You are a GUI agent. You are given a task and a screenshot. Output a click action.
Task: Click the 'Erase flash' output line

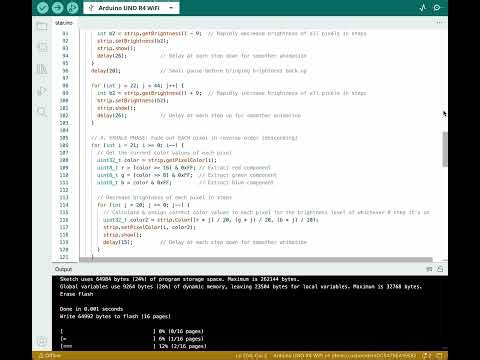click(76, 294)
